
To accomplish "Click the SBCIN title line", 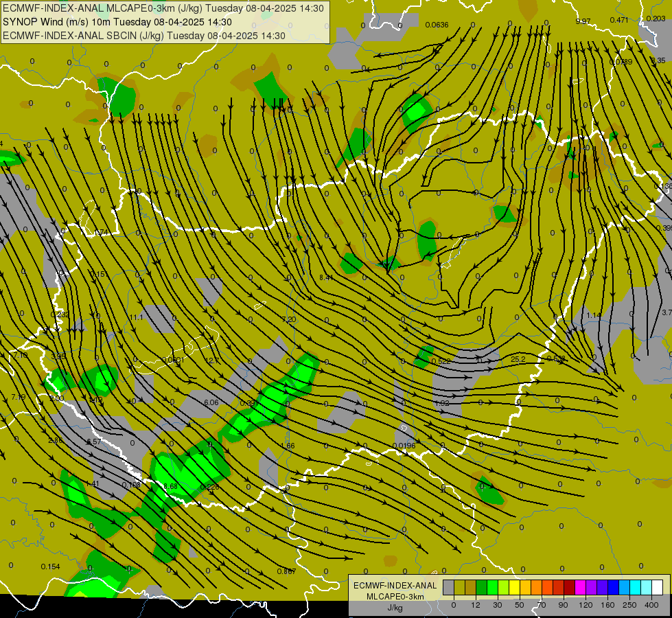I will tap(144, 36).
